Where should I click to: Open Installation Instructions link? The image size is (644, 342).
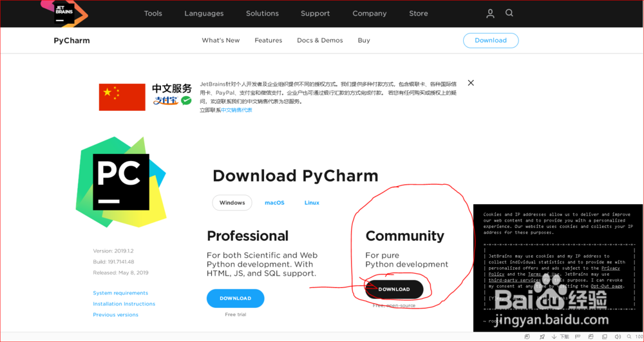coord(124,304)
